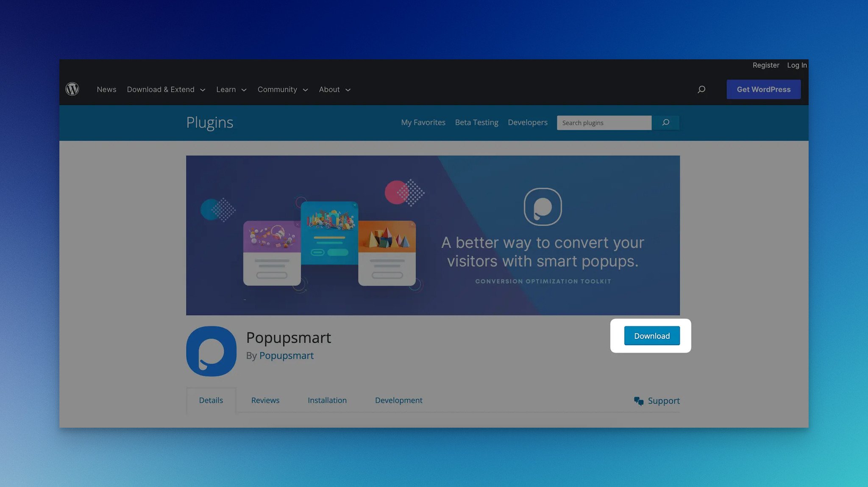Click the Get WordPress button
Screen dimensions: 868x487
[764, 89]
